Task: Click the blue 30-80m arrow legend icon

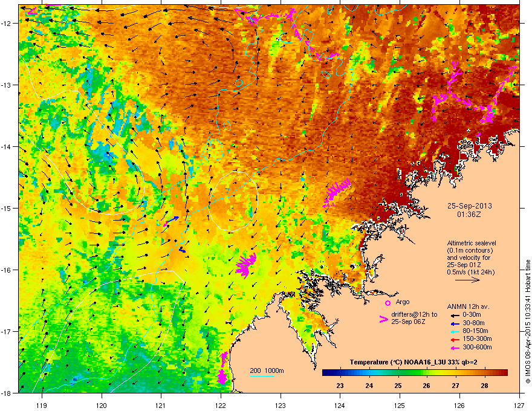Action: pyautogui.click(x=455, y=324)
